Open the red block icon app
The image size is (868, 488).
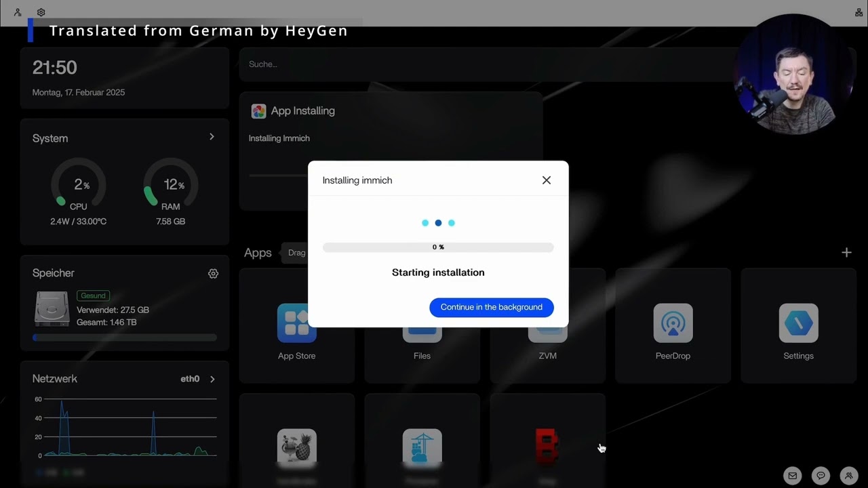[547, 447]
